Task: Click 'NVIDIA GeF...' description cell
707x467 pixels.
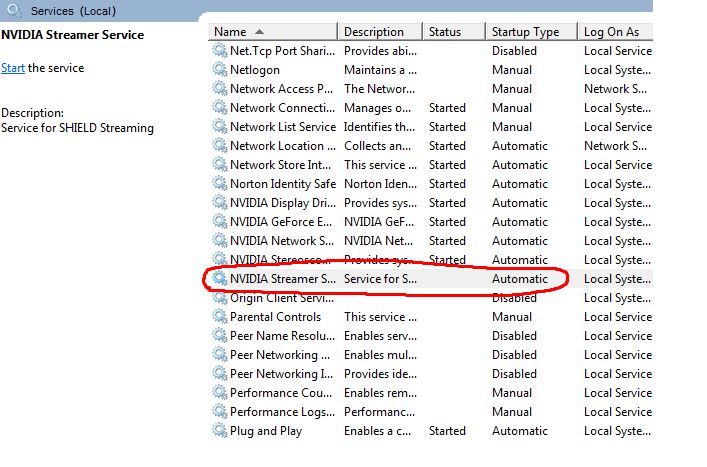Action: [379, 222]
